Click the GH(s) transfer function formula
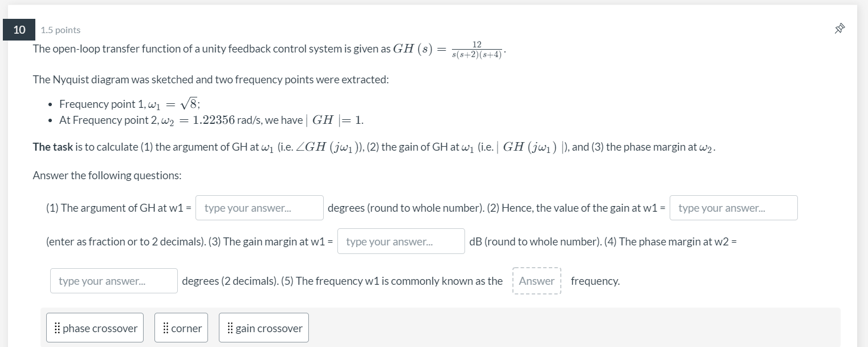This screenshot has width=868, height=347. pos(449,50)
